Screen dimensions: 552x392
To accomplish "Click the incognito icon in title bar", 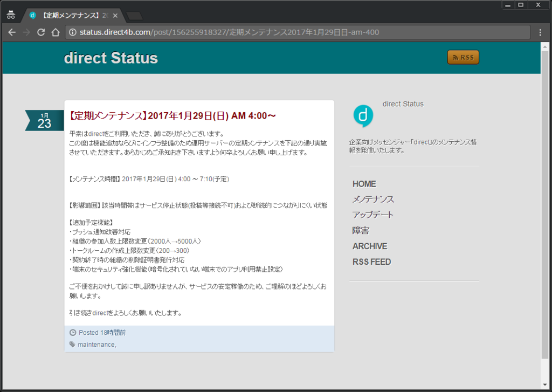I will [x=11, y=15].
